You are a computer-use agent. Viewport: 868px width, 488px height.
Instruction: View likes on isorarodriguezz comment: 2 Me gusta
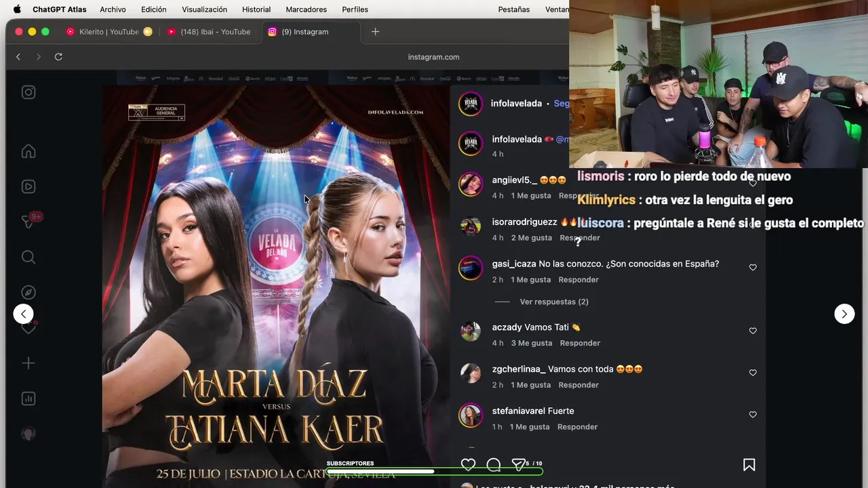pos(532,238)
